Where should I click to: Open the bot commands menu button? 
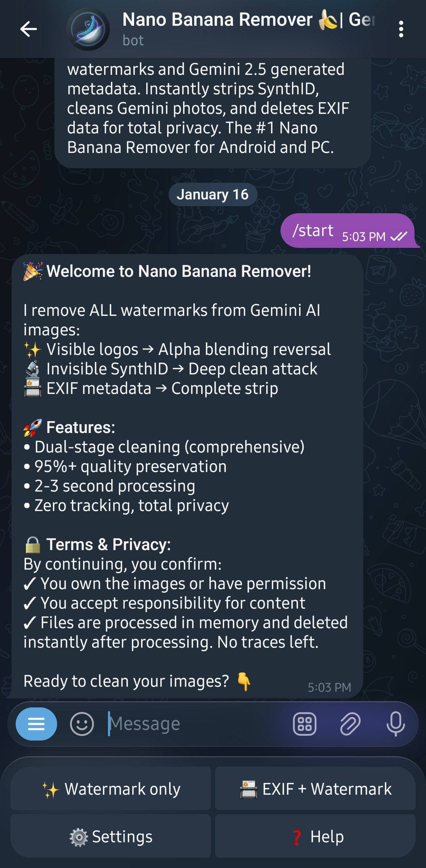(36, 724)
